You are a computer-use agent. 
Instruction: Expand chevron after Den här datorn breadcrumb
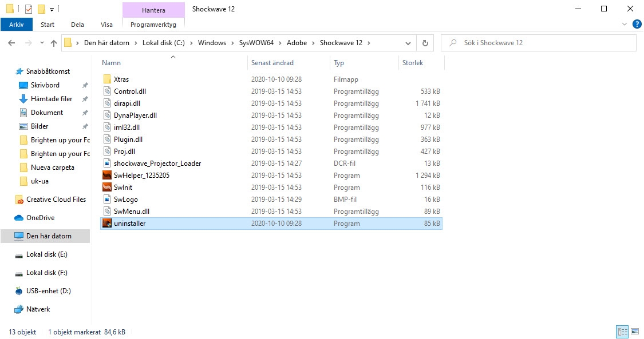click(x=136, y=43)
